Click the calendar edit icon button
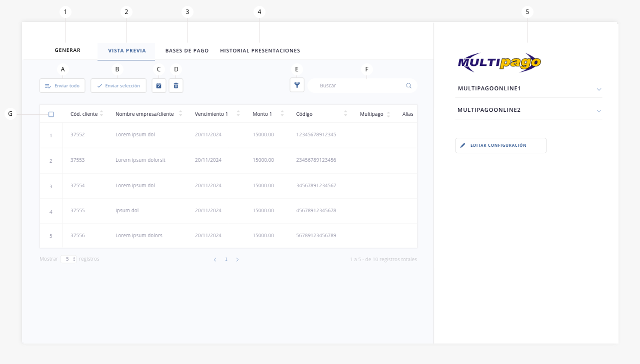 click(159, 86)
